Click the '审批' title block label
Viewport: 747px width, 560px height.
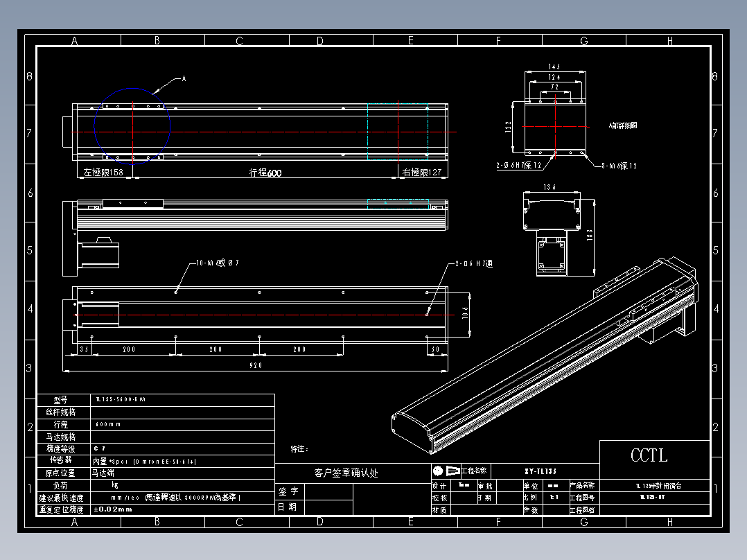[x=486, y=486]
